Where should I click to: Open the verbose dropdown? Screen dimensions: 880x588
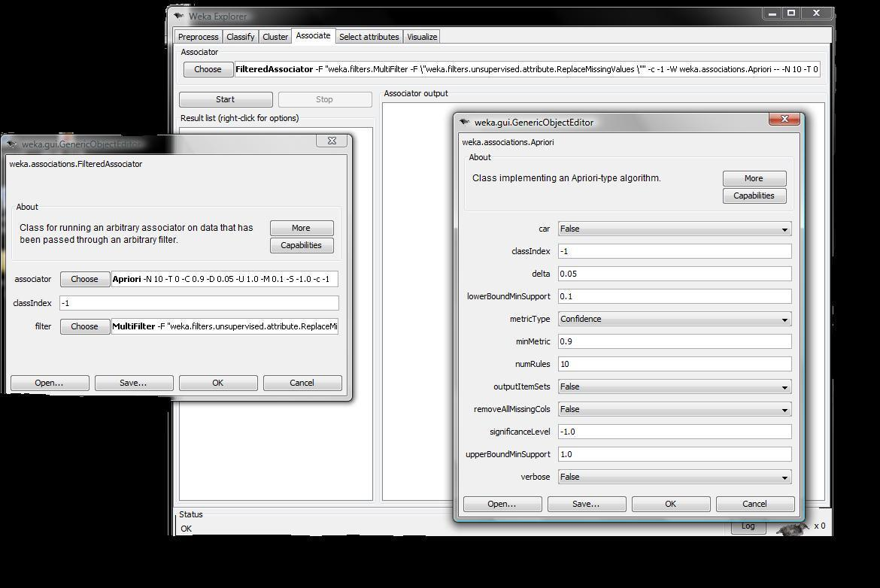(x=675, y=477)
